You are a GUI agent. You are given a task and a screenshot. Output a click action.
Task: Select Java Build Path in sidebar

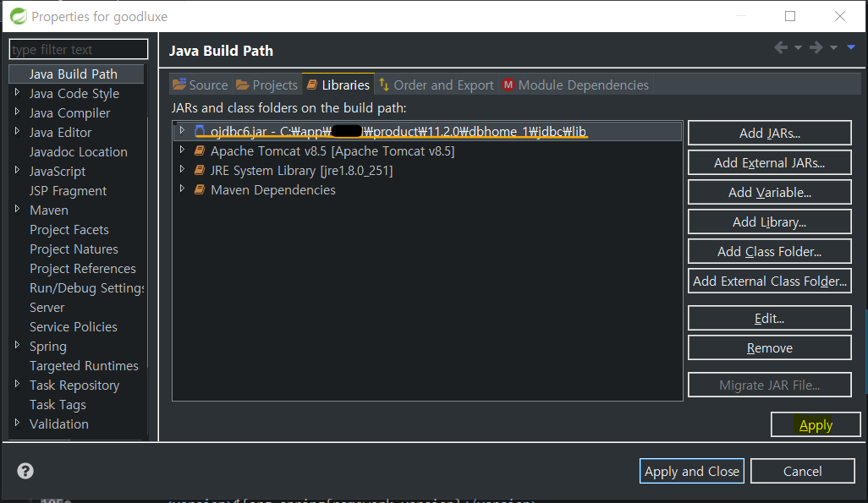point(76,74)
